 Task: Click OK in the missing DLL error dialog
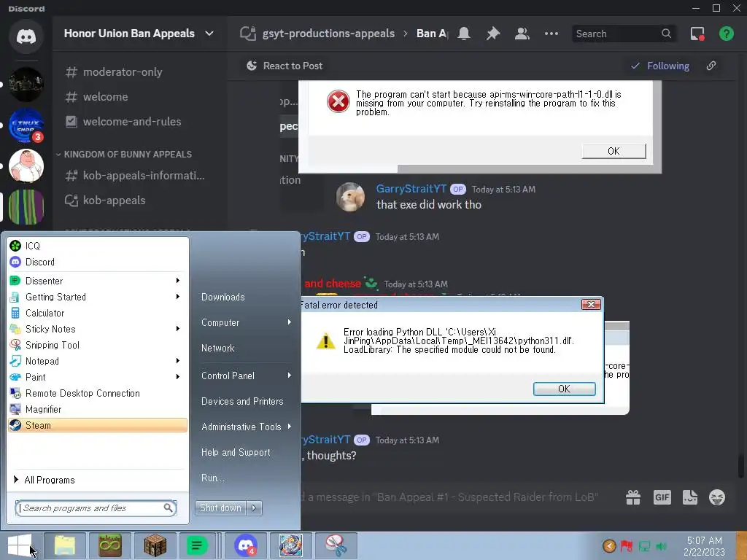614,151
